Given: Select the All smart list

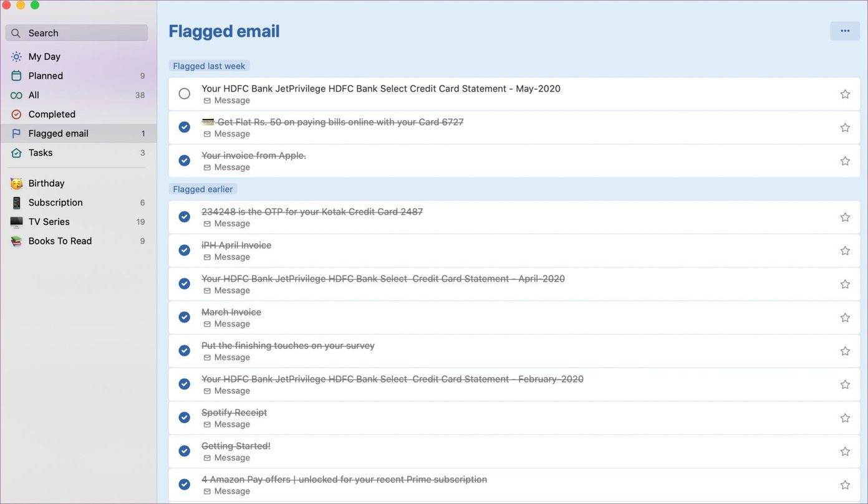Looking at the screenshot, I should (78, 95).
